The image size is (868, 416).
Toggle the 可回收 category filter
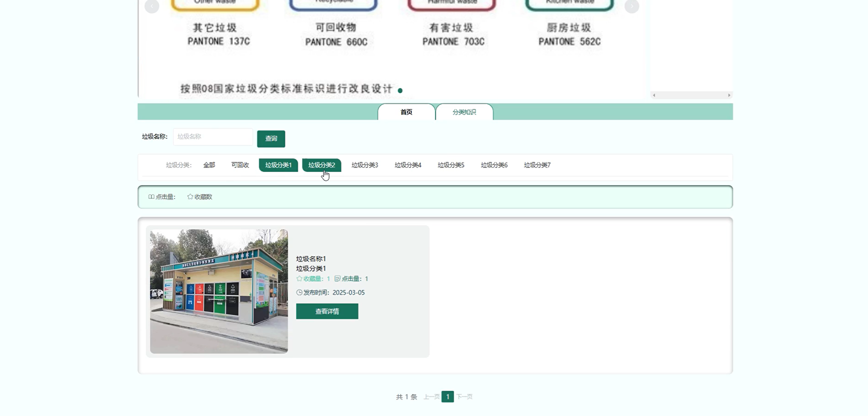tap(239, 164)
